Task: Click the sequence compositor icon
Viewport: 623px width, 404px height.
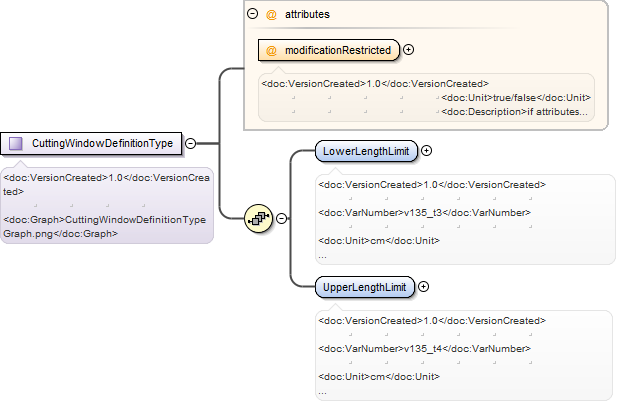Action: tap(259, 218)
